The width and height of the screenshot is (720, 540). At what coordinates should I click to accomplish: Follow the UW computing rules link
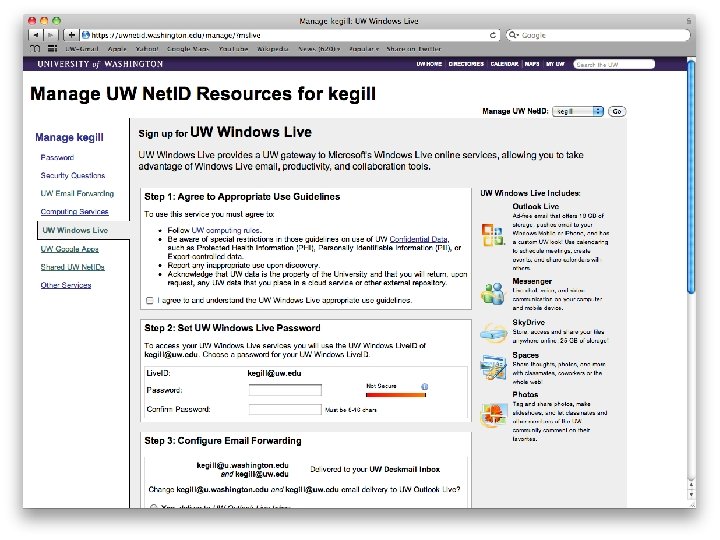226,230
